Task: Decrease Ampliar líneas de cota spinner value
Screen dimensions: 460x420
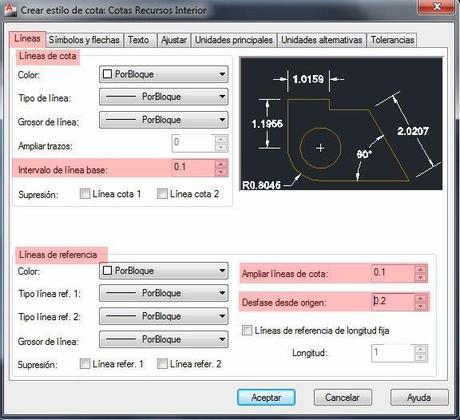Action: pos(421,277)
